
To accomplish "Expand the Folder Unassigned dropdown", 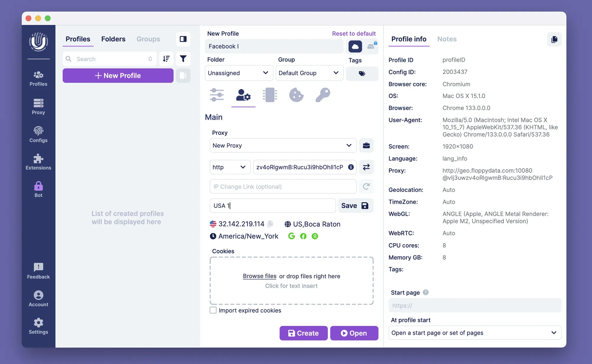I will [239, 73].
